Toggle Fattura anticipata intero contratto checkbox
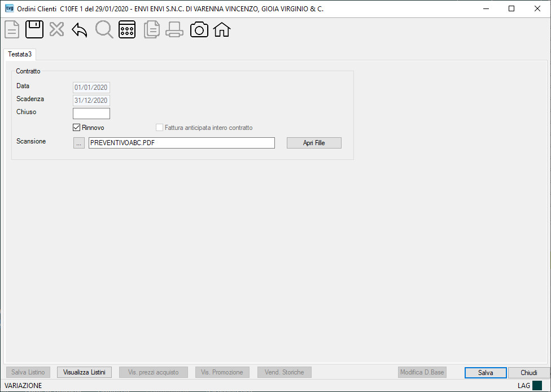The width and height of the screenshot is (551, 392). 159,127
